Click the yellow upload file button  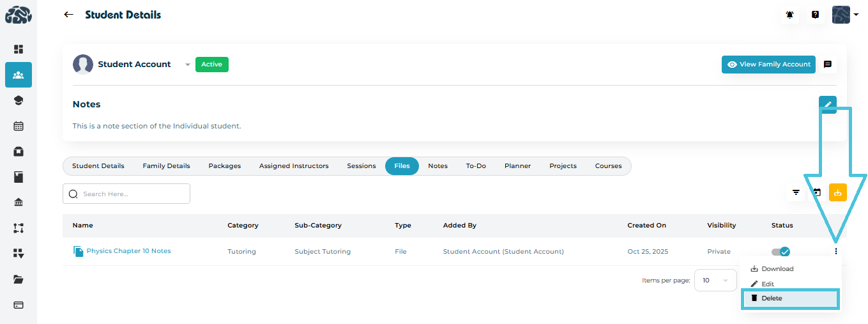click(x=837, y=192)
